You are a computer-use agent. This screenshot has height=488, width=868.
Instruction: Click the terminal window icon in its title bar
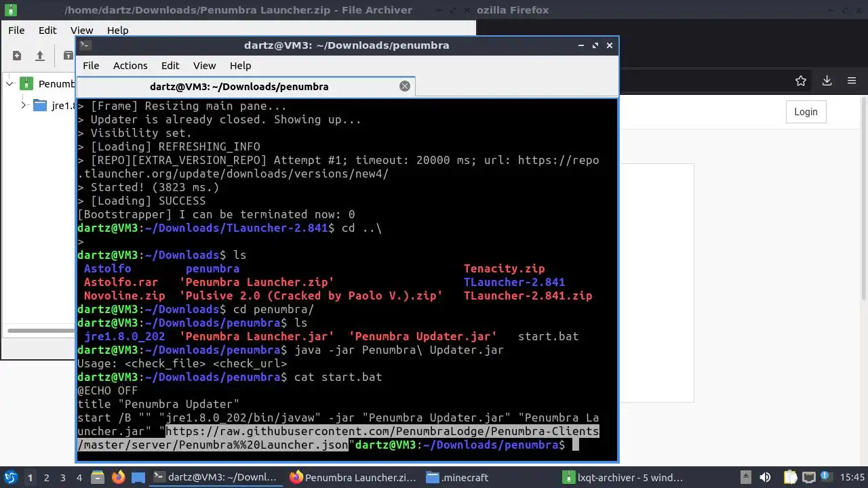[x=85, y=45]
